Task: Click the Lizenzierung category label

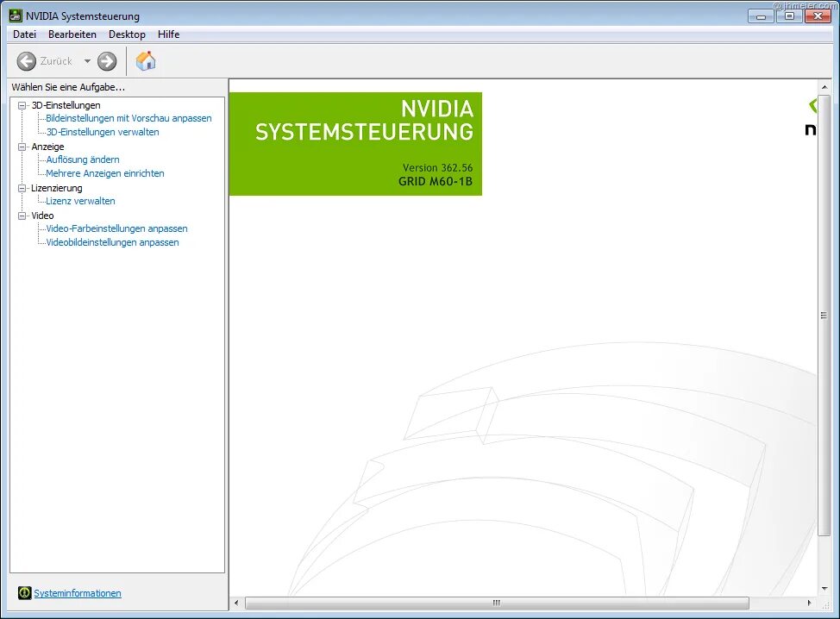Action: click(57, 188)
